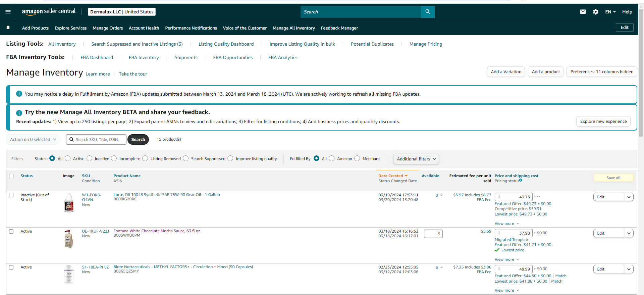Open the Take the tour link
The image size is (644, 295).
pos(133,74)
